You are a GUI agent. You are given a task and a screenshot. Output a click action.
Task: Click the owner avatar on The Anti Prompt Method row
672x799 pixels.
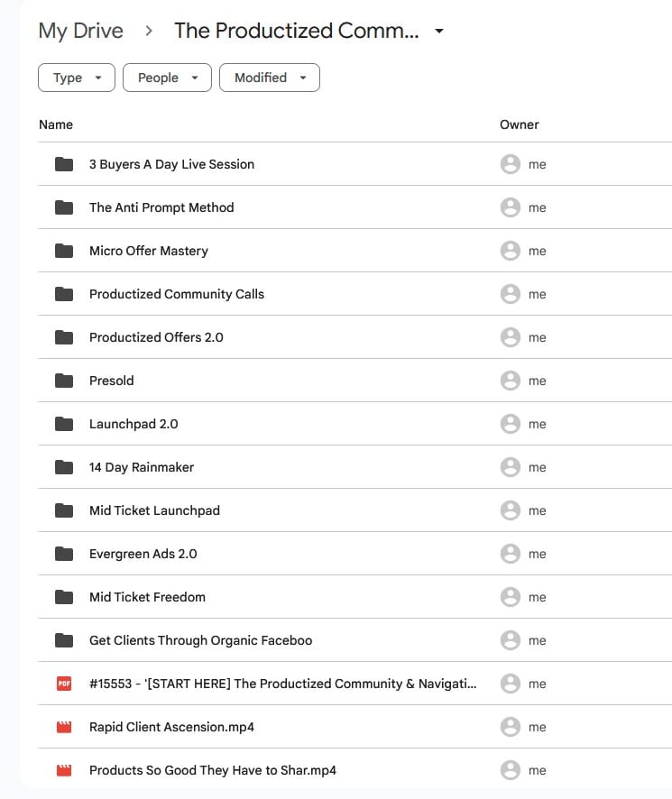point(510,207)
